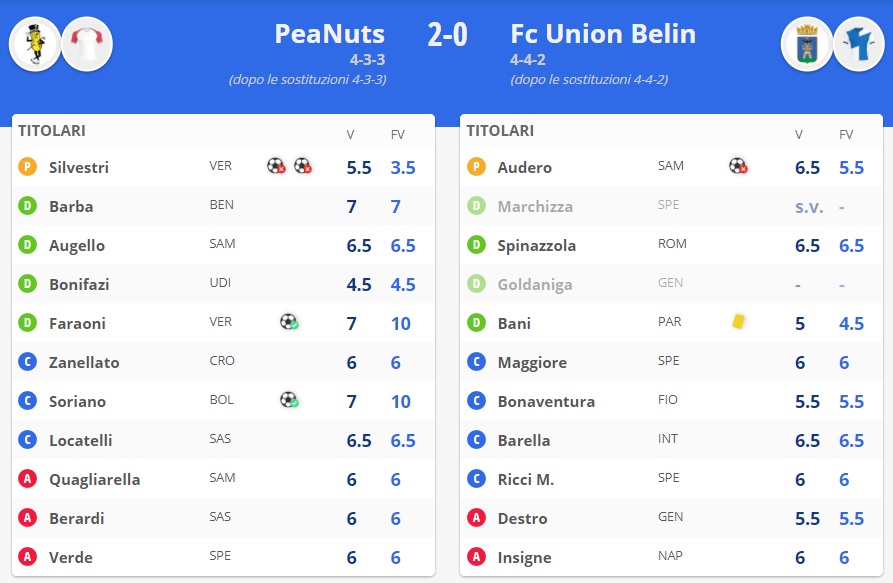Click Quagliarella's attacker A role badge
Screen dimensions: 893x583
click(28, 479)
